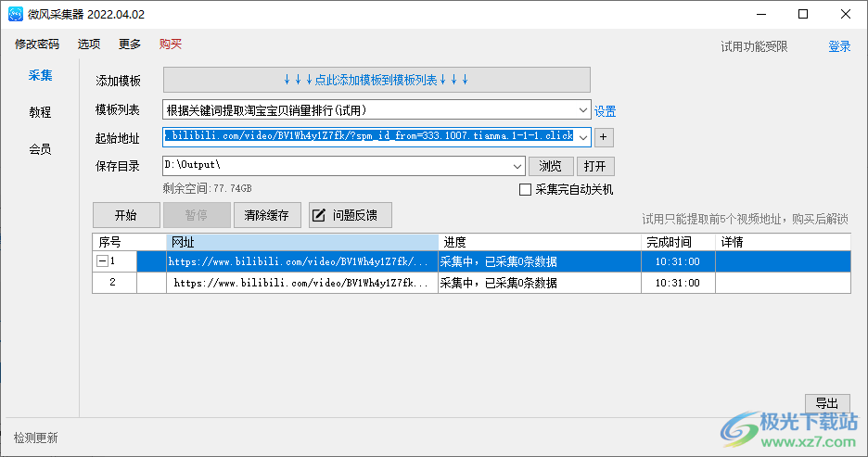Open the 模板列表 dropdown arrow
The image size is (868, 457).
(x=583, y=110)
